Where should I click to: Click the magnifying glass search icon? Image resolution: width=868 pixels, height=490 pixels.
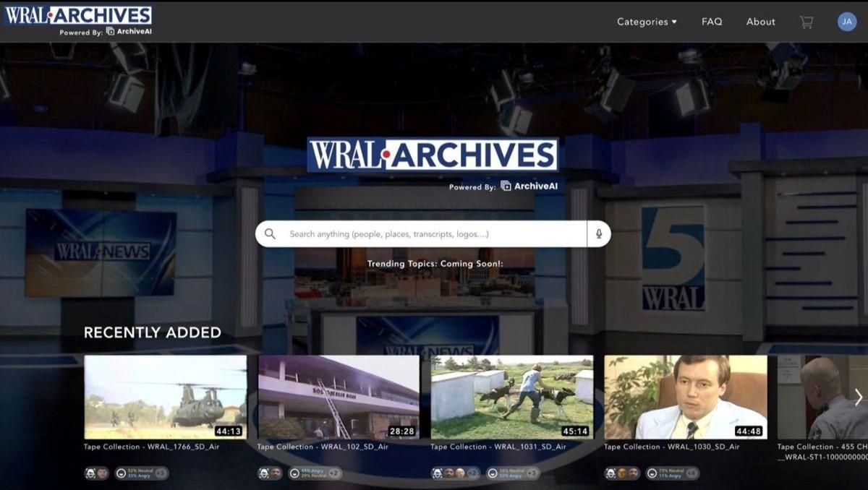pos(271,234)
